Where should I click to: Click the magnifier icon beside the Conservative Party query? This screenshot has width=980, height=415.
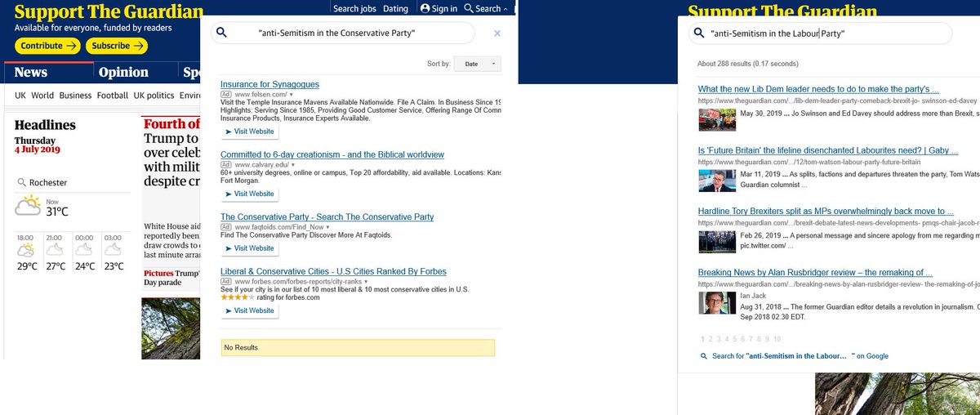[x=221, y=33]
